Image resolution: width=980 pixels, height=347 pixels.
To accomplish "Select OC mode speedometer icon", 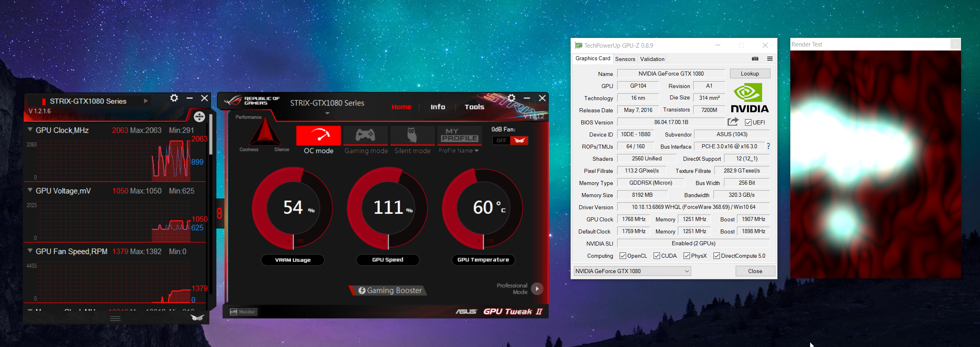I will tap(319, 135).
